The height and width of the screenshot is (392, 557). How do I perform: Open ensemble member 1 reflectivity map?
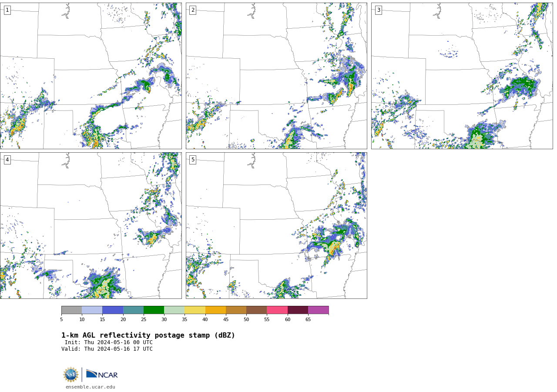tap(91, 76)
